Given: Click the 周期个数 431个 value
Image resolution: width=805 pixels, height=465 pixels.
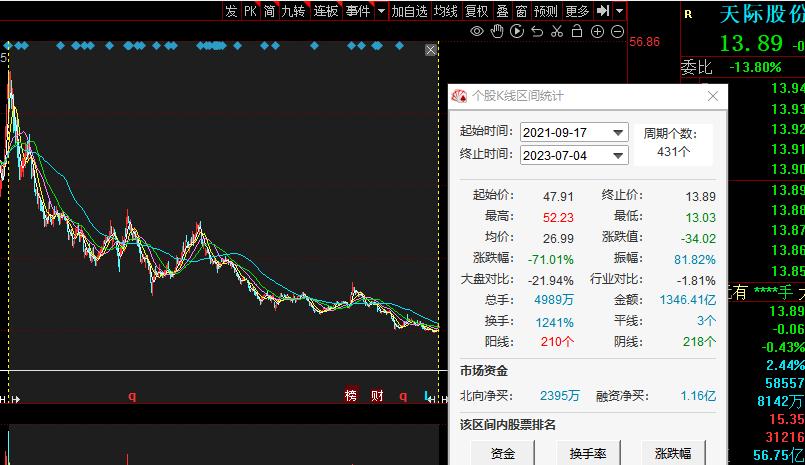Looking at the screenshot, I should pos(674,152).
